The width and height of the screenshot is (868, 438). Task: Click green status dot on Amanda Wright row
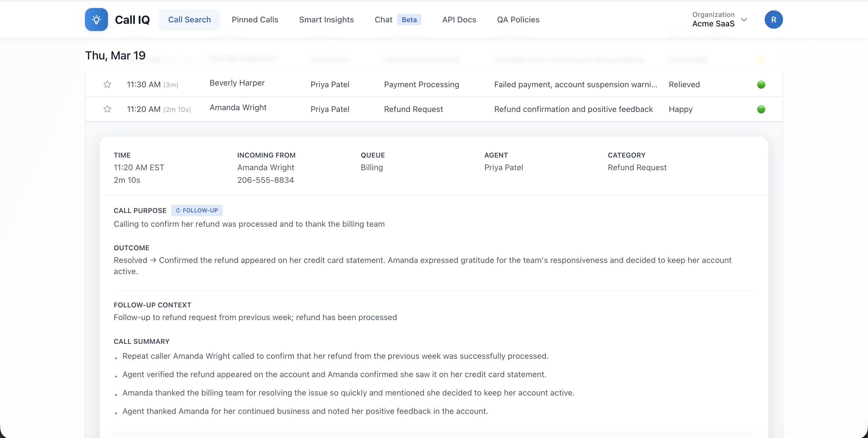point(761,109)
